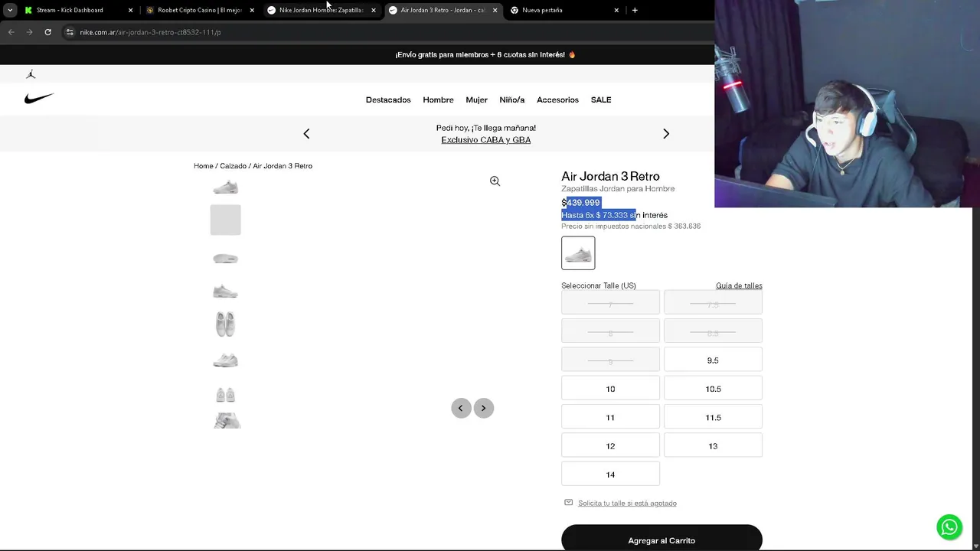
Task: Go to the Nike swoosh homepage
Action: (x=39, y=99)
